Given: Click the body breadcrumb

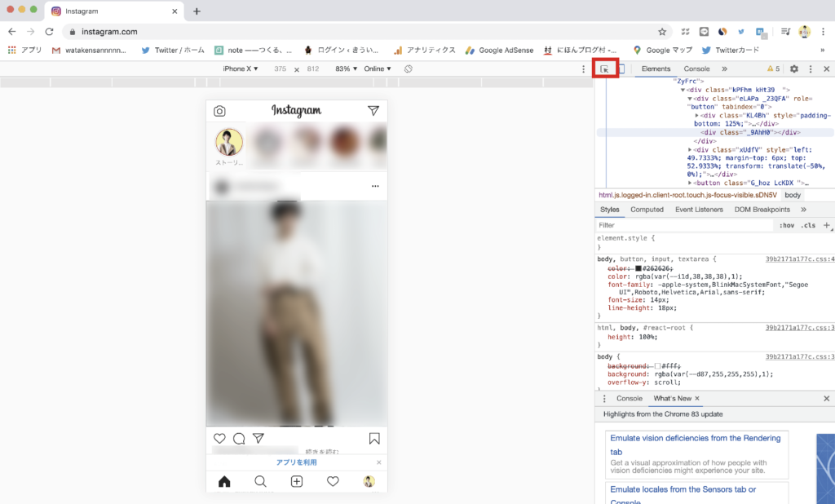Looking at the screenshot, I should pos(793,195).
